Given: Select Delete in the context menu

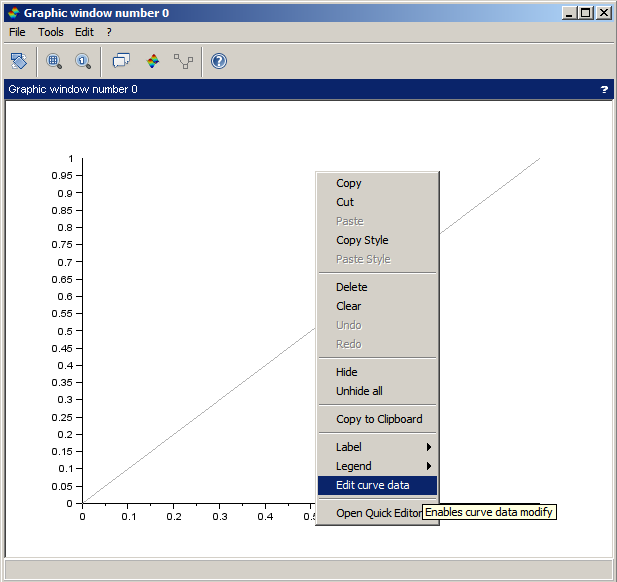Looking at the screenshot, I should pyautogui.click(x=351, y=287).
